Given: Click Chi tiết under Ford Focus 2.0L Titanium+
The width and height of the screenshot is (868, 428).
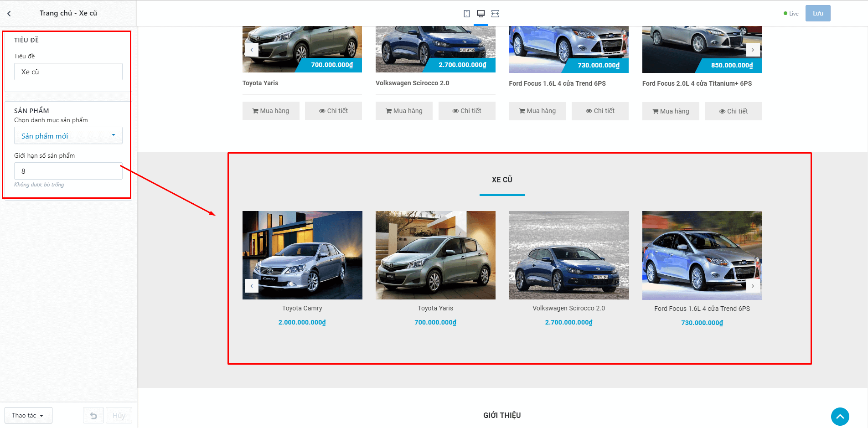Looking at the screenshot, I should (734, 111).
